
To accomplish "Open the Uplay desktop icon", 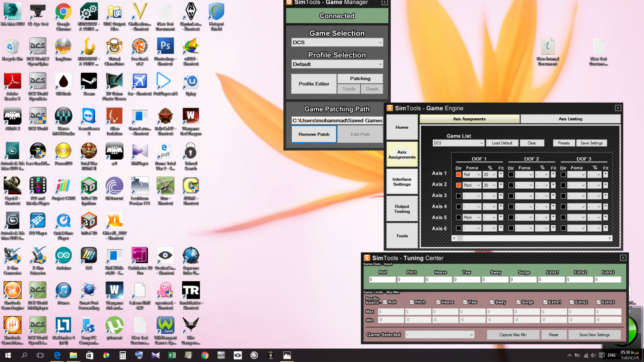I will point(191,84).
